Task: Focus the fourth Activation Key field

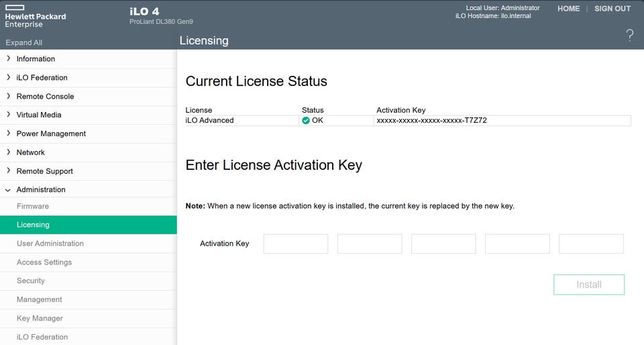Action: click(517, 244)
